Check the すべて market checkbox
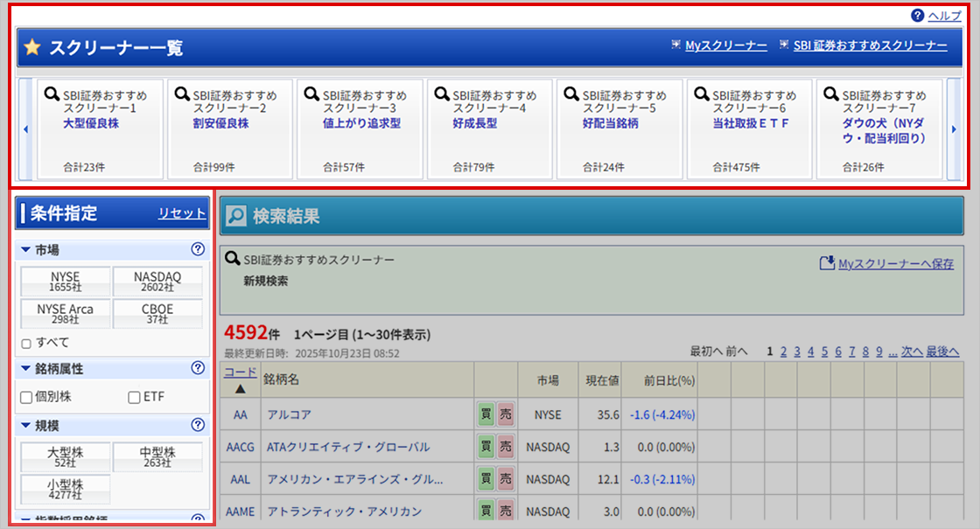This screenshot has height=529, width=980. 26,343
